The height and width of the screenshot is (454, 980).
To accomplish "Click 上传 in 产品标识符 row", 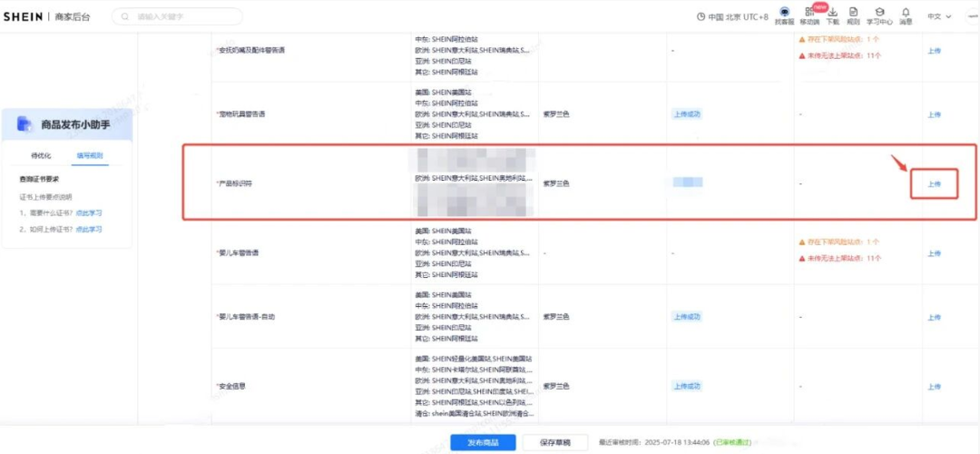I will tap(934, 183).
